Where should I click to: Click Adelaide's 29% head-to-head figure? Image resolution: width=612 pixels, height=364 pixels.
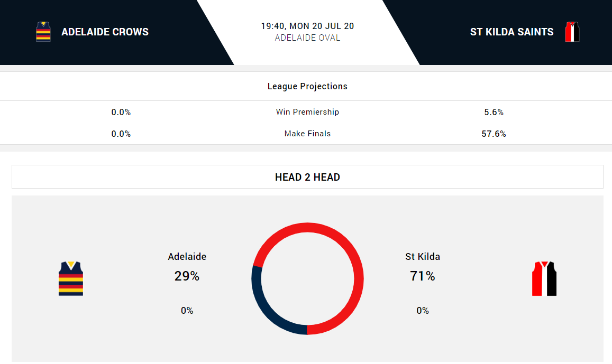[187, 276]
